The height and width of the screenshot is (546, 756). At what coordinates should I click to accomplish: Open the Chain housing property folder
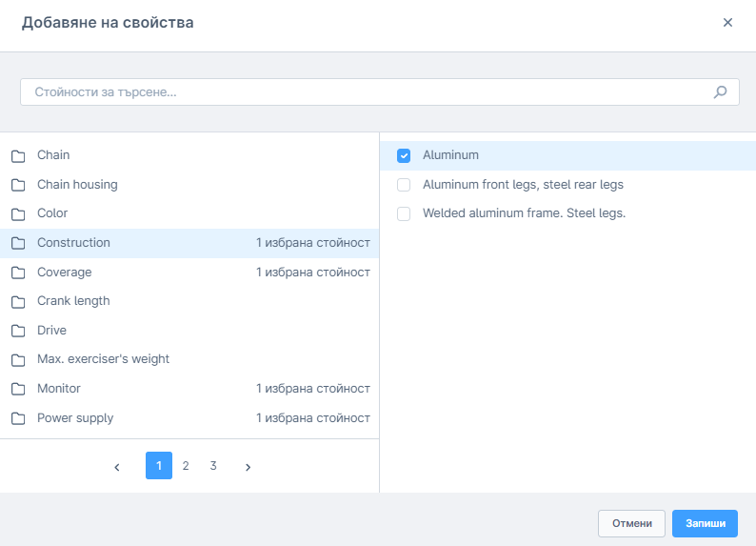(x=77, y=185)
